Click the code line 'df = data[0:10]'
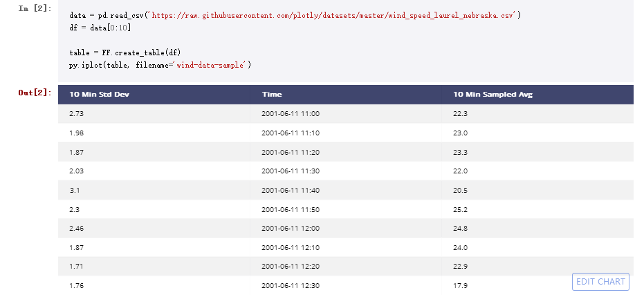The width and height of the screenshot is (644, 297). click(x=100, y=28)
